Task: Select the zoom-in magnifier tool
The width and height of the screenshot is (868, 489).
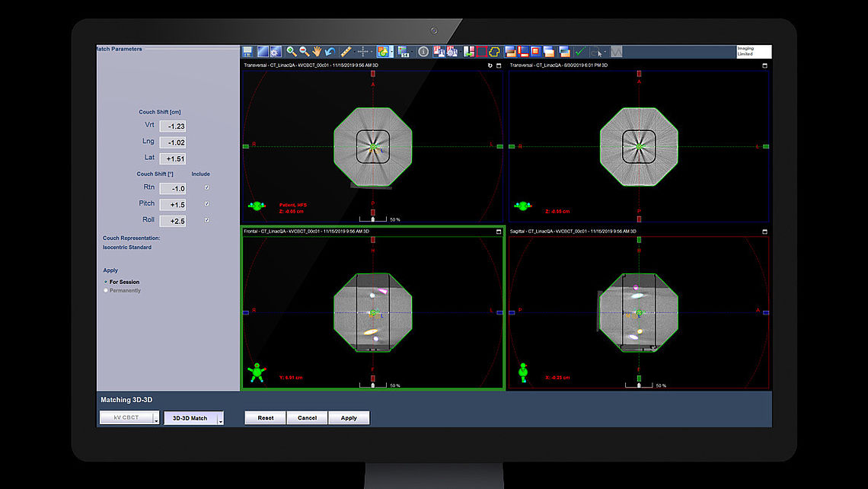Action: point(290,50)
